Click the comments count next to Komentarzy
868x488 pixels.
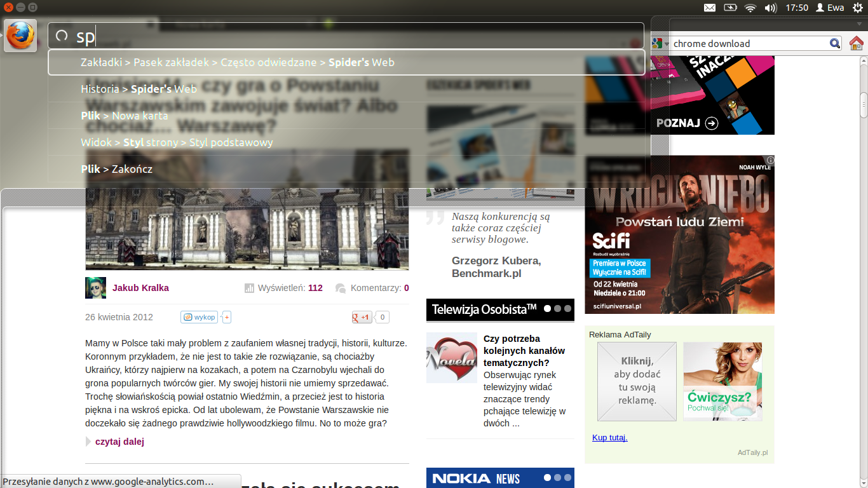[407, 288]
